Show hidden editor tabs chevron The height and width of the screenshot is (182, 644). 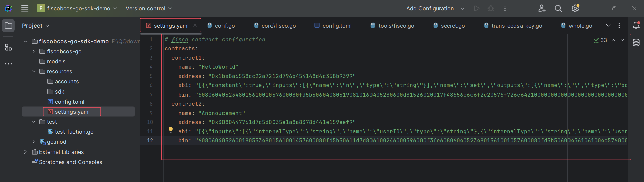(608, 25)
